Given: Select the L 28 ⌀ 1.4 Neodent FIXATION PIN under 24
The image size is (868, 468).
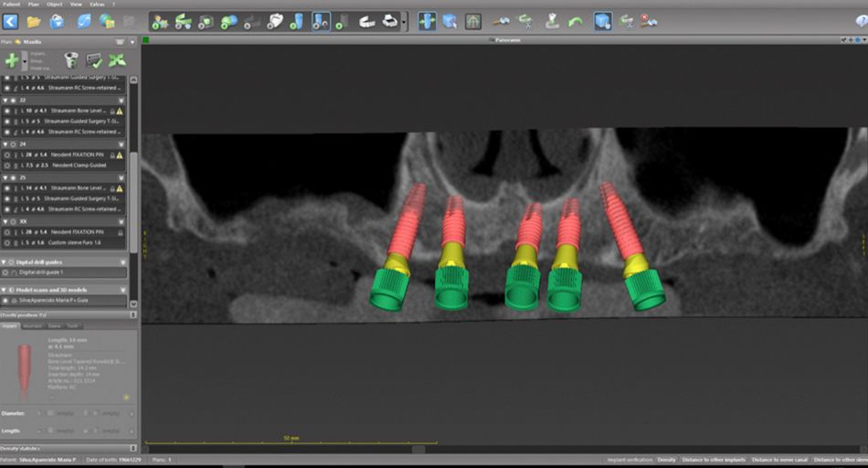Looking at the screenshot, I should point(64,155).
